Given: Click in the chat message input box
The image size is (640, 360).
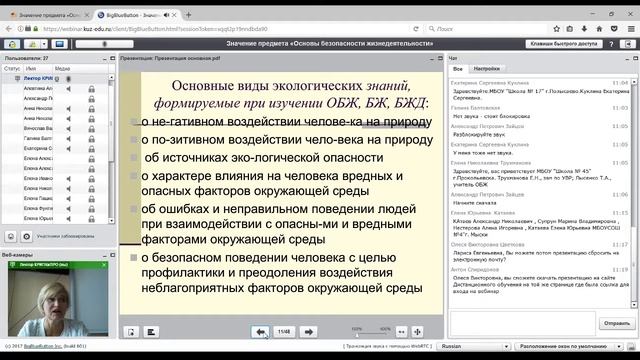Looking at the screenshot, I should tap(522, 323).
